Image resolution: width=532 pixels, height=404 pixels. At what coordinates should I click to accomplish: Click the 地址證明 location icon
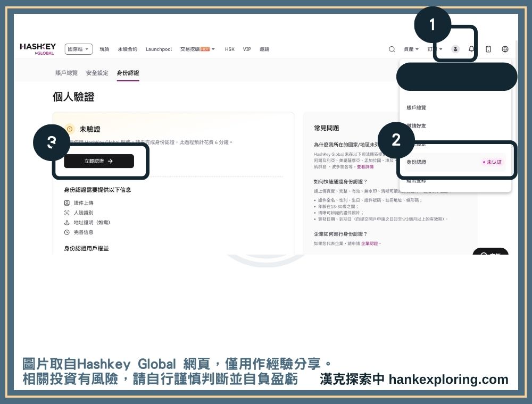pyautogui.click(x=67, y=223)
